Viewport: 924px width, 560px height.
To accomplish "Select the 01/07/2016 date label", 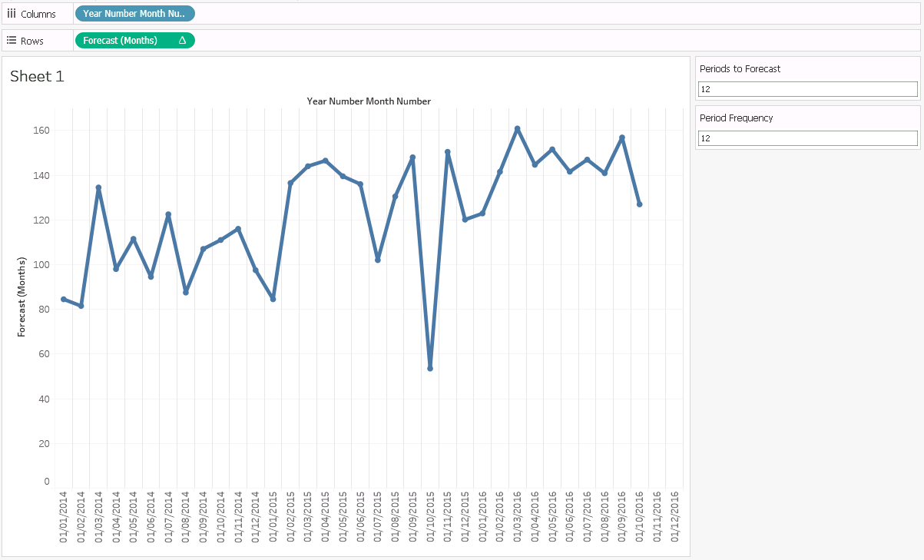I will pyautogui.click(x=587, y=517).
